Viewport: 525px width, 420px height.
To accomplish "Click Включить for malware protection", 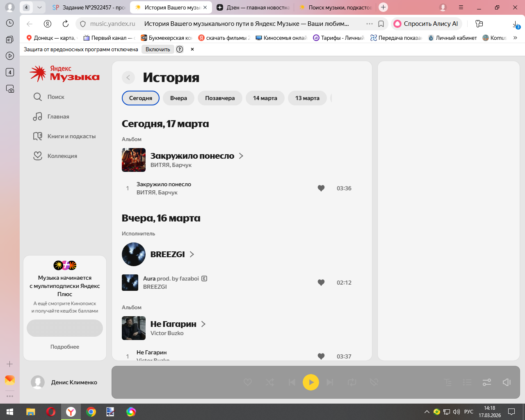I will click(x=158, y=49).
